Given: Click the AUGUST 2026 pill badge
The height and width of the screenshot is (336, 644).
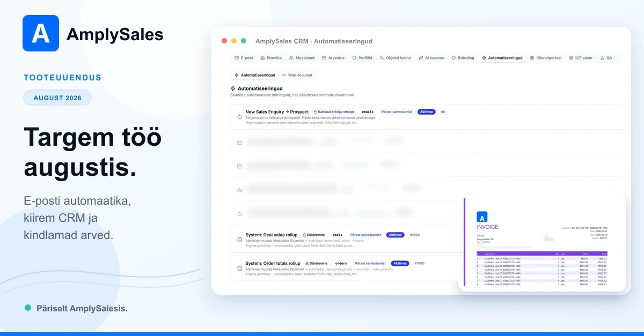Looking at the screenshot, I should 57,98.
